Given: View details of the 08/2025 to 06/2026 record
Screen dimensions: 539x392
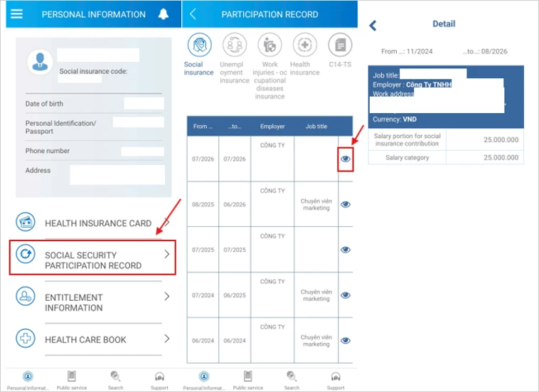Looking at the screenshot, I should (346, 204).
